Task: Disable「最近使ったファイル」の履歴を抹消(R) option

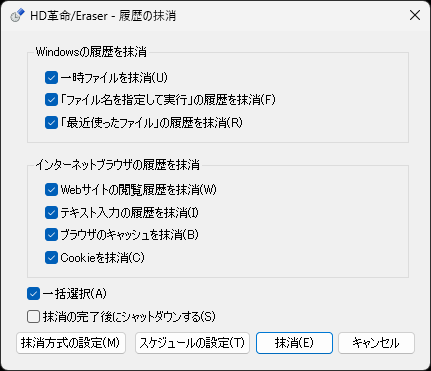Action: coord(51,123)
